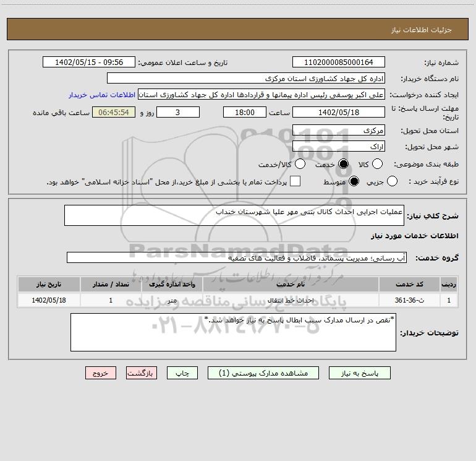Click the چاپ print button

[182, 373]
